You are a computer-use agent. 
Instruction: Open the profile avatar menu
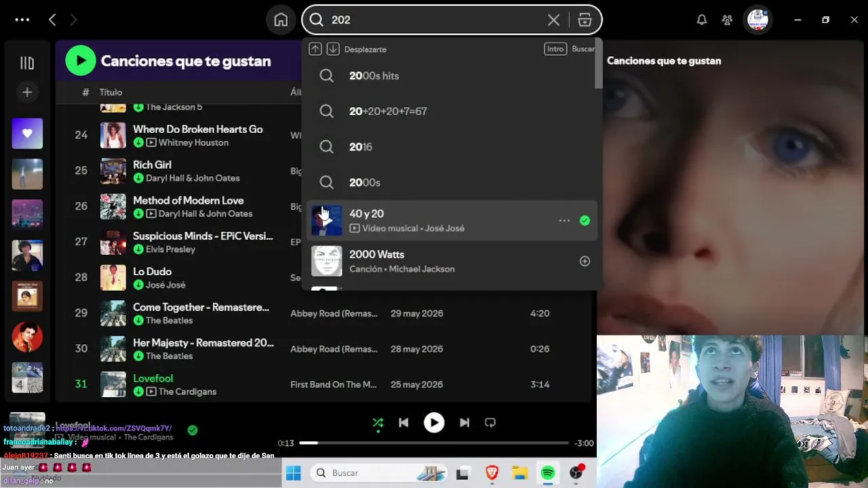pyautogui.click(x=758, y=20)
